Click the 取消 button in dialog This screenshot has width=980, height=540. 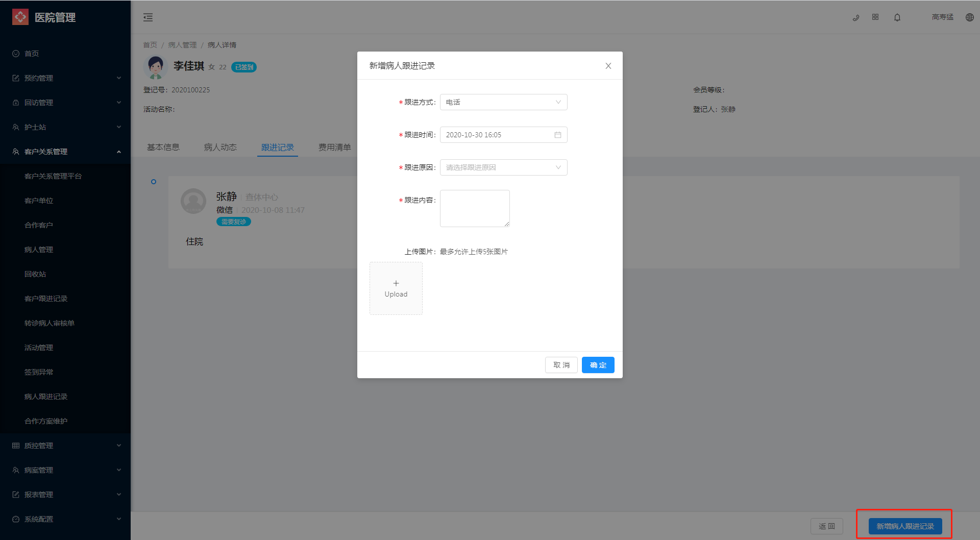tap(561, 365)
